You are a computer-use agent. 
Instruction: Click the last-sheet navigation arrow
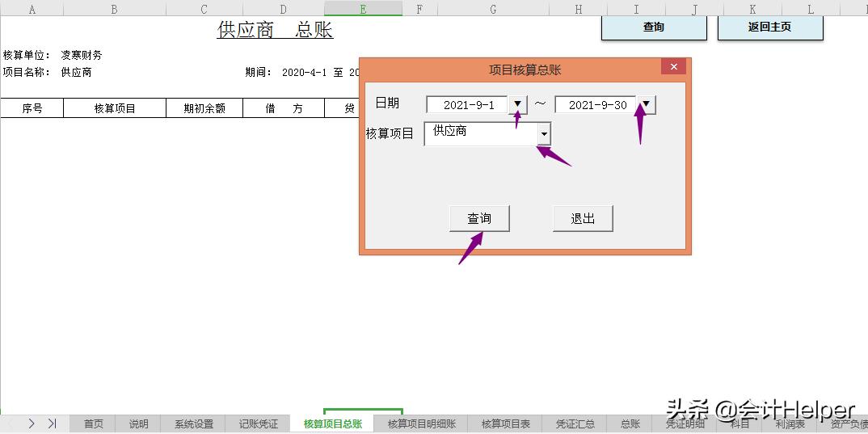point(52,423)
